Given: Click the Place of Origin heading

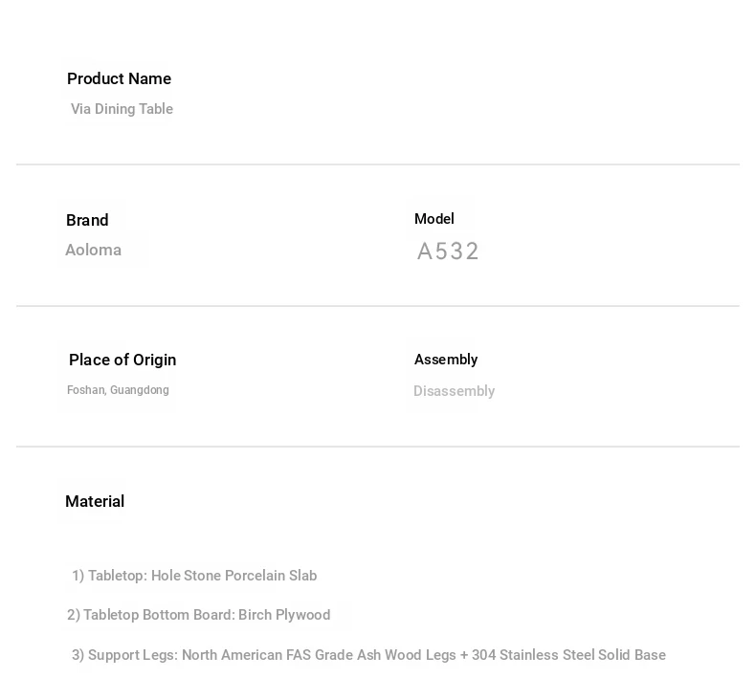Looking at the screenshot, I should click(x=122, y=360).
